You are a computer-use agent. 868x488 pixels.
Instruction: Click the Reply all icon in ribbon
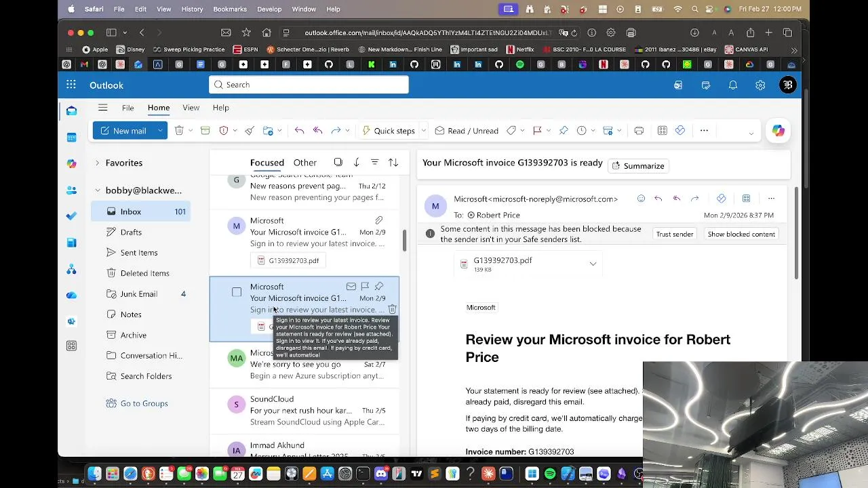coord(317,131)
